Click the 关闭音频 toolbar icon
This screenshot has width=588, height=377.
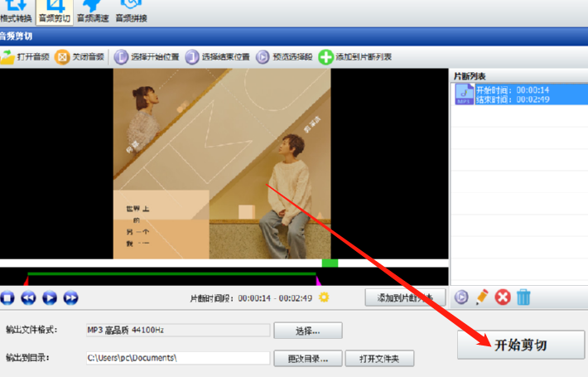pos(62,57)
